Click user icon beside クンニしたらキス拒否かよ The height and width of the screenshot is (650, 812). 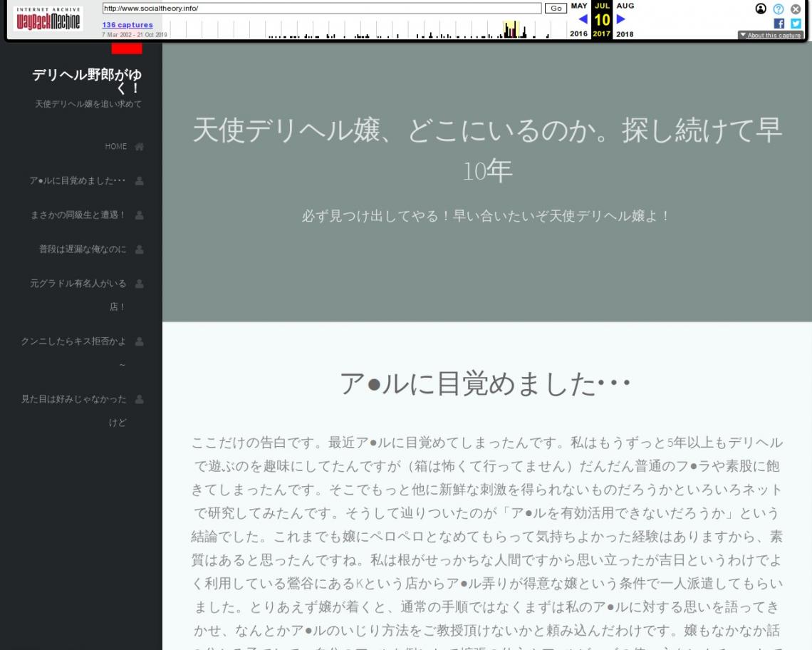[140, 341]
